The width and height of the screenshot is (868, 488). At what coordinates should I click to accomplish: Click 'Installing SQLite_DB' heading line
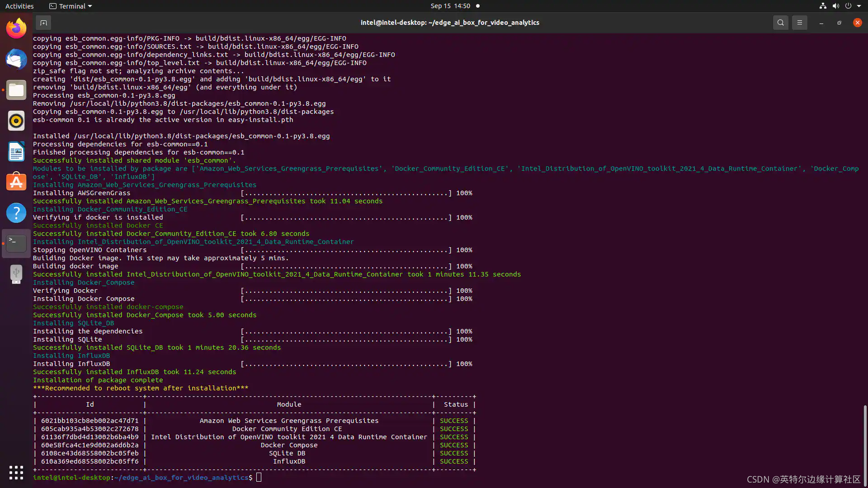73,323
